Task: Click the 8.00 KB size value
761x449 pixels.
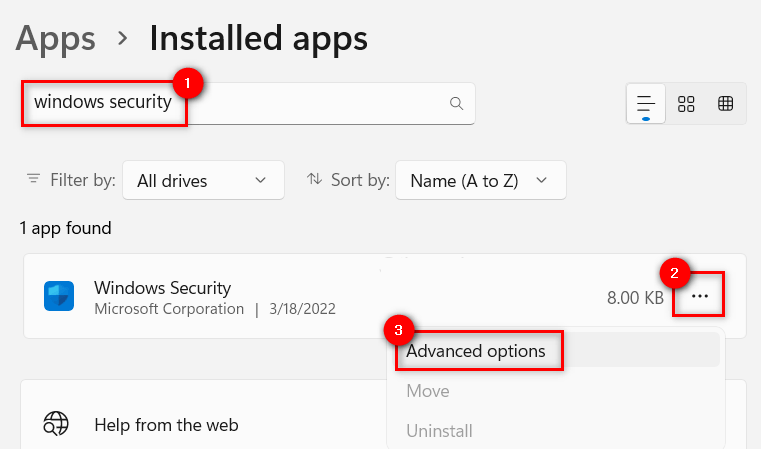Action: pyautogui.click(x=635, y=298)
